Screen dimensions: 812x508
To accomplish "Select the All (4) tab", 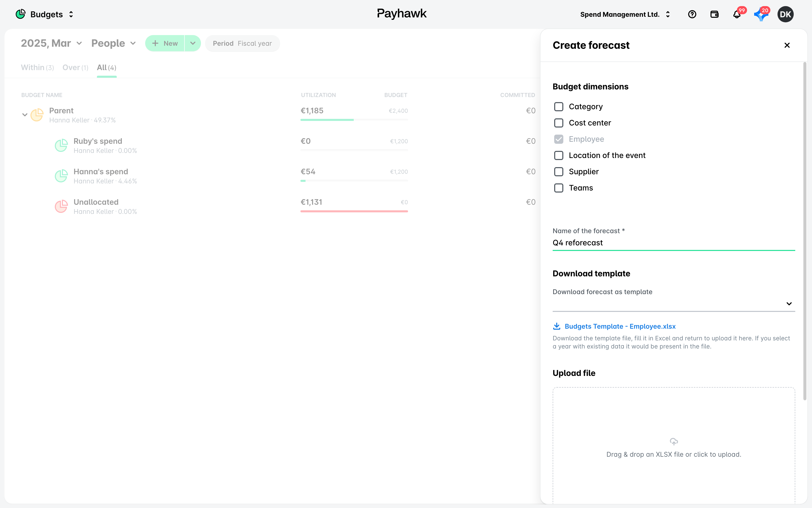I will (107, 68).
